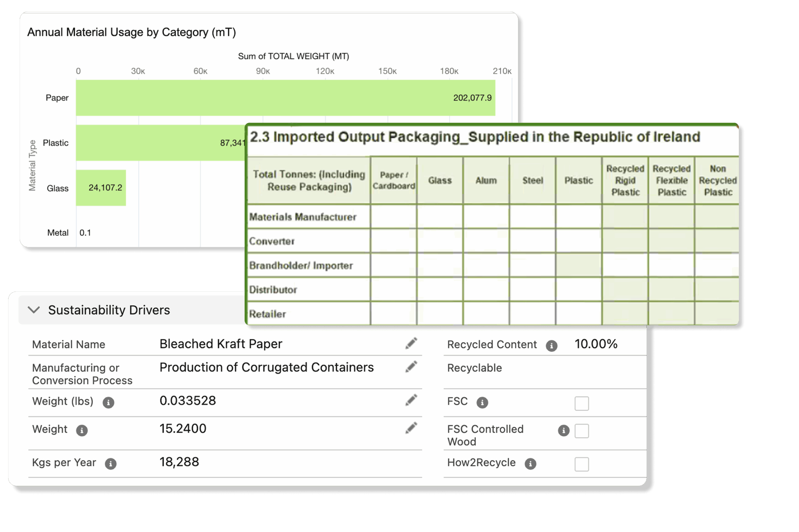The height and width of the screenshot is (532, 799).
Task: Enable the FSC checkbox
Action: [581, 403]
